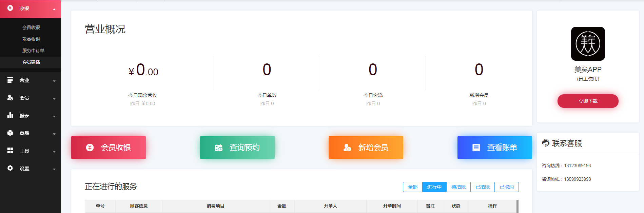Click the 立即下载 button
Viewport: 644px width, 213px height.
(x=588, y=101)
